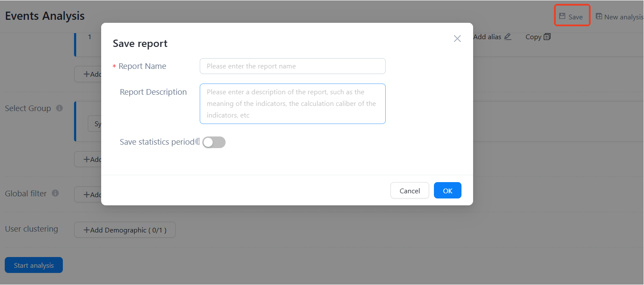Click the New analysis plus icon
This screenshot has width=644, height=285.
point(599,16)
